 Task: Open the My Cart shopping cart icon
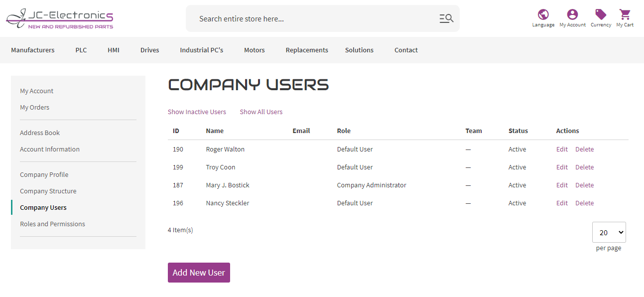pyautogui.click(x=625, y=14)
